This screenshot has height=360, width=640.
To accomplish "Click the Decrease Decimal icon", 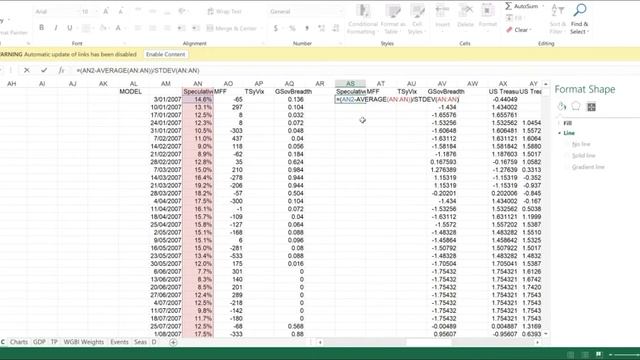I will coord(336,28).
